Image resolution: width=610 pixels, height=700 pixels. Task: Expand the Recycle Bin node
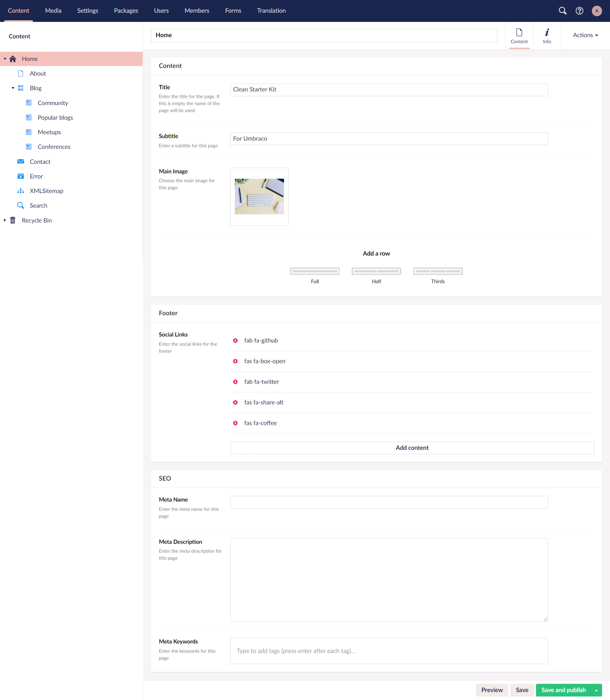tap(5, 220)
